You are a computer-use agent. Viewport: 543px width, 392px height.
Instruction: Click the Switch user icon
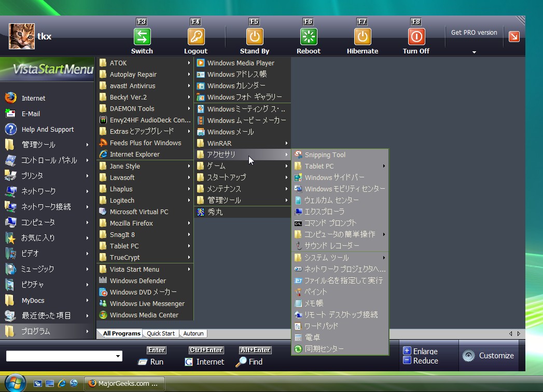[142, 37]
